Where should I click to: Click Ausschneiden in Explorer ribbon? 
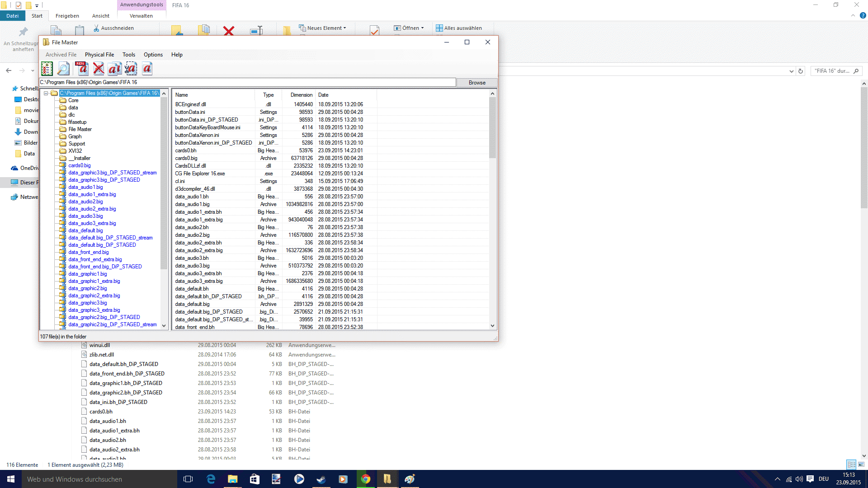tap(113, 28)
